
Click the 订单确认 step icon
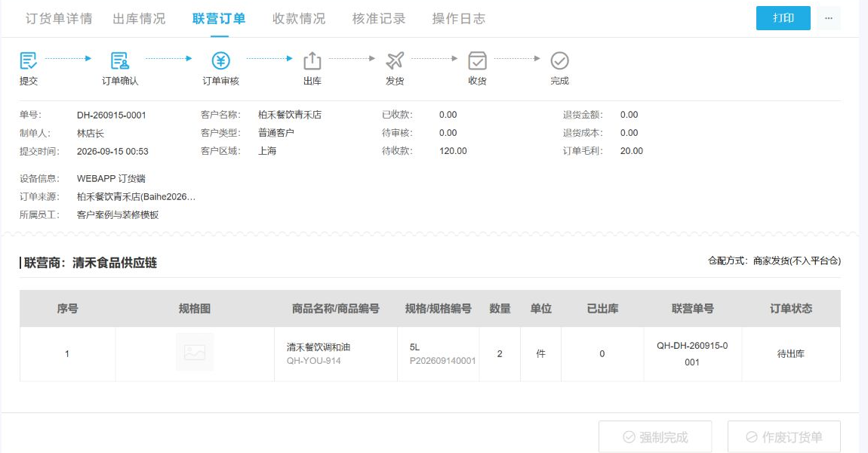point(119,60)
